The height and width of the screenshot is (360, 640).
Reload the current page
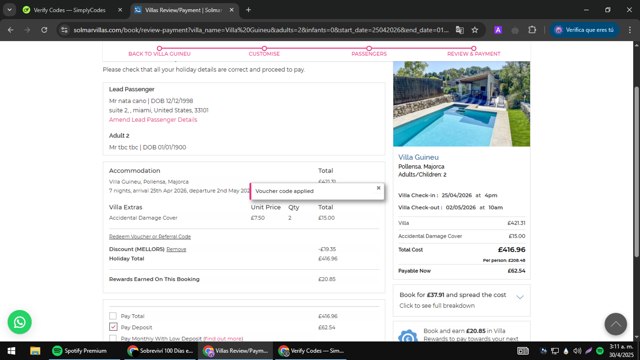44,30
